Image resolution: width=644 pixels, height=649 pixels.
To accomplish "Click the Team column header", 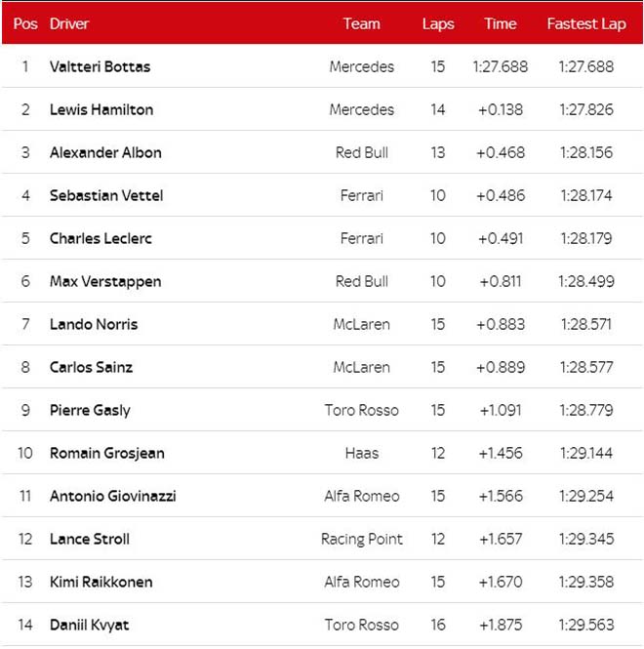I will [361, 23].
